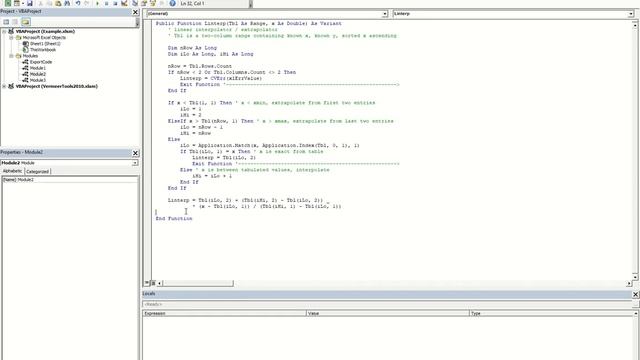This screenshot has height=360, width=640.
Task: Click the Save toolbar icon
Action: (30, 3)
